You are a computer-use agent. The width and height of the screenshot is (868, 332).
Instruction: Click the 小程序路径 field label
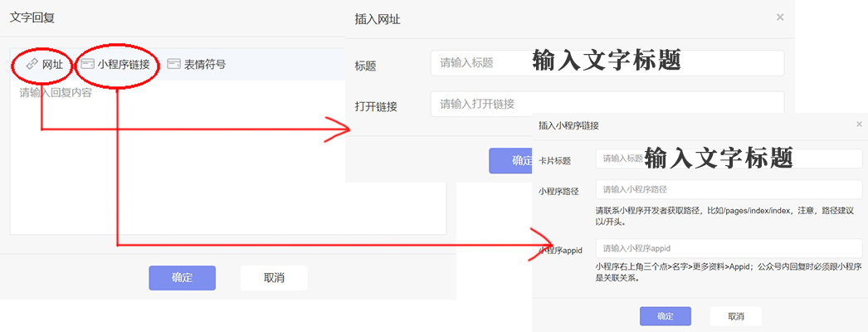click(558, 192)
